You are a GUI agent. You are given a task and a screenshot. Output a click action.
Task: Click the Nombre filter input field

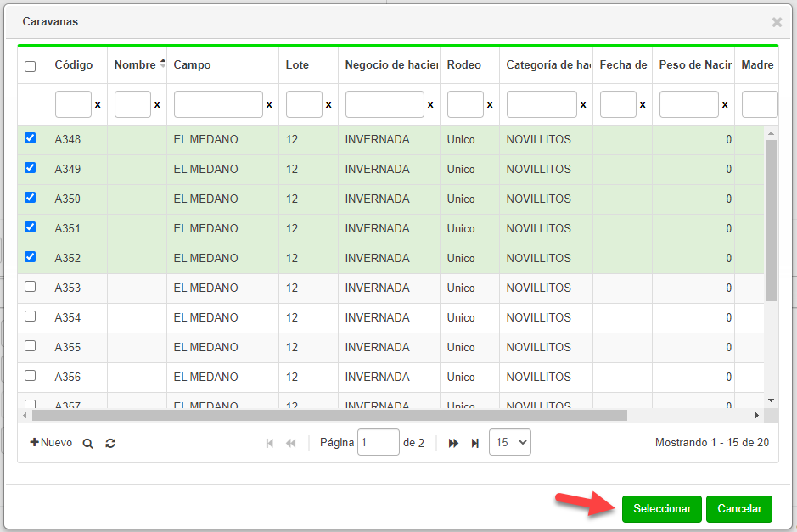point(132,104)
